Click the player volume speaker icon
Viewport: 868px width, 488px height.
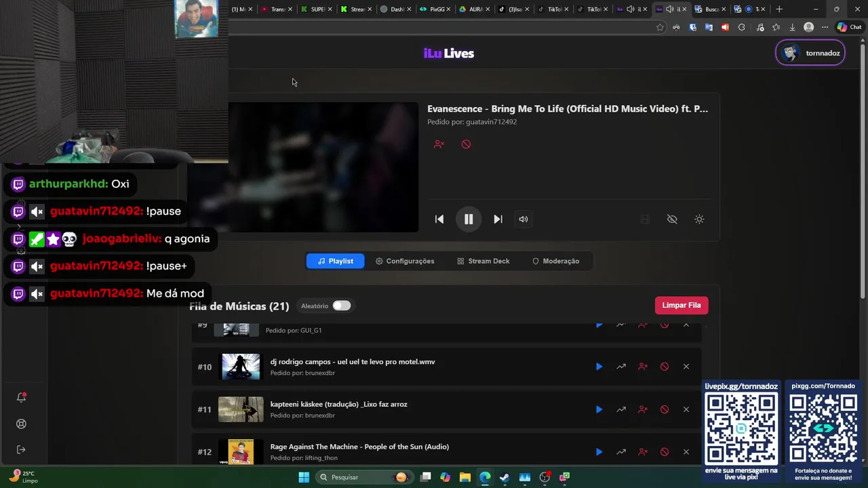coord(523,219)
